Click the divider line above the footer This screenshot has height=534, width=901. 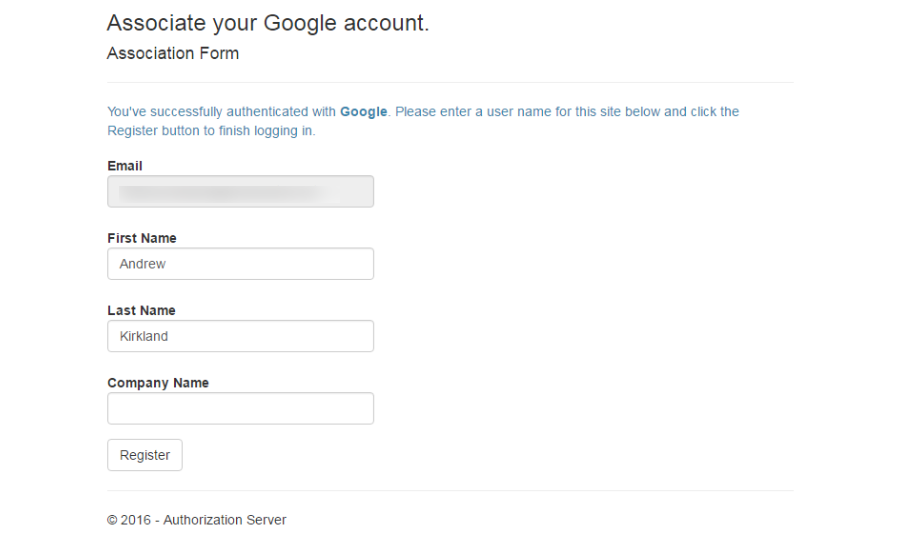pyautogui.click(x=450, y=490)
